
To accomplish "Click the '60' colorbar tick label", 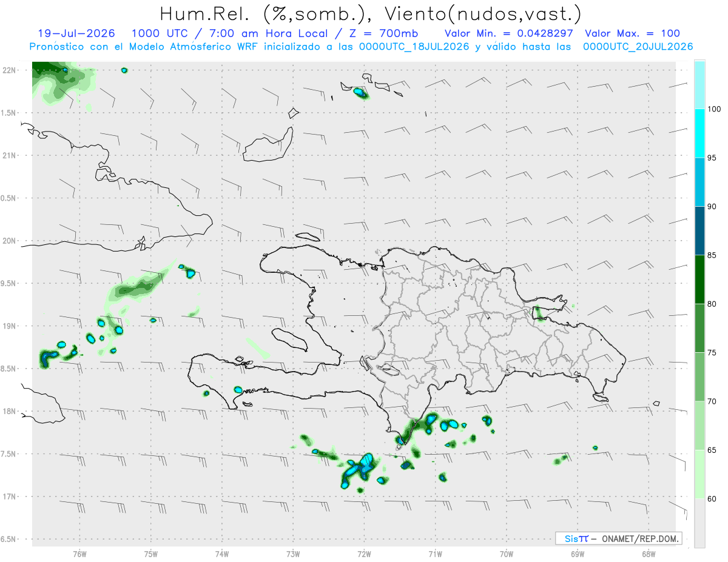I will (712, 498).
